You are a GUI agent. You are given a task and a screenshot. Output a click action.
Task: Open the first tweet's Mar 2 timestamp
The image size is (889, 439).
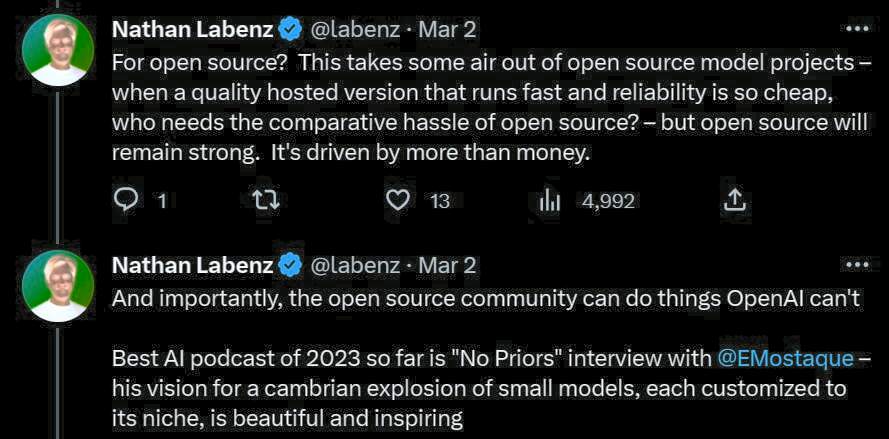click(447, 28)
